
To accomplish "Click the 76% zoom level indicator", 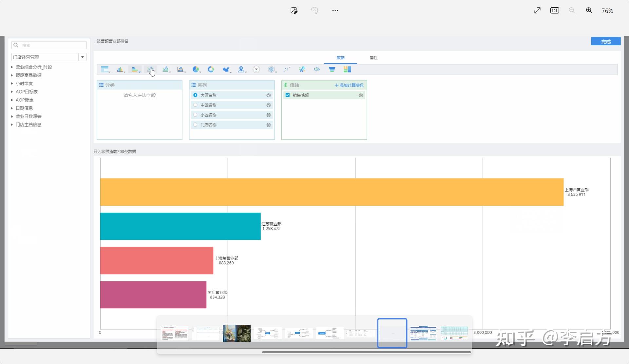I will (607, 11).
